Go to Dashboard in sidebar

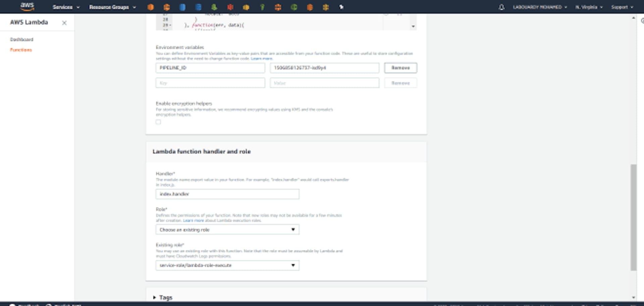click(22, 39)
